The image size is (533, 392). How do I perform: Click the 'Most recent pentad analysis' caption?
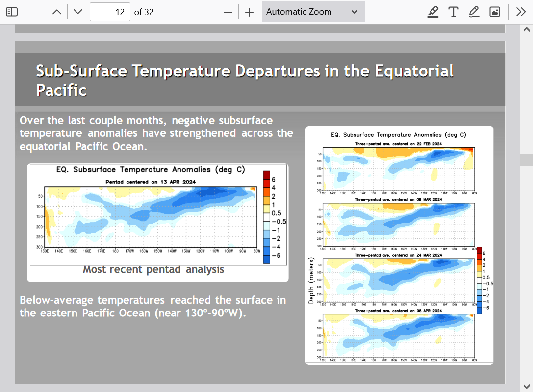(153, 269)
